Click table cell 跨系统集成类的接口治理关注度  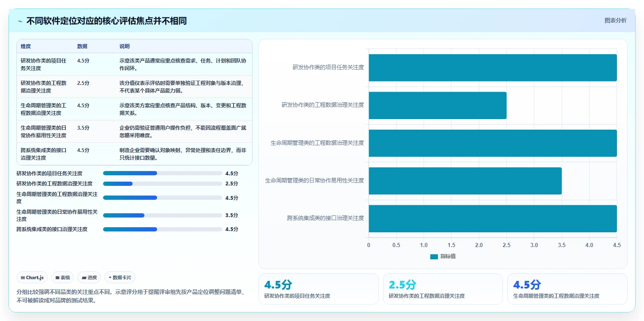click(44, 154)
